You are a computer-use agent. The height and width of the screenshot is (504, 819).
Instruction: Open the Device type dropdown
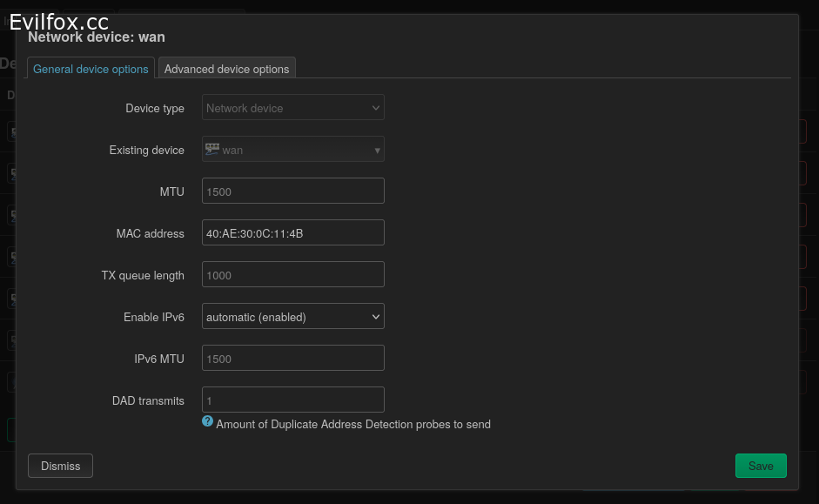(x=292, y=108)
